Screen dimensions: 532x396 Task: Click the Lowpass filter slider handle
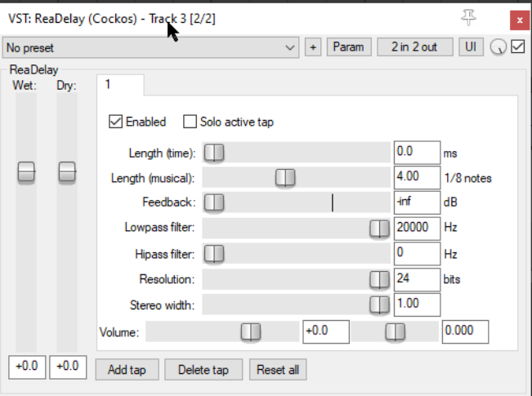click(379, 228)
